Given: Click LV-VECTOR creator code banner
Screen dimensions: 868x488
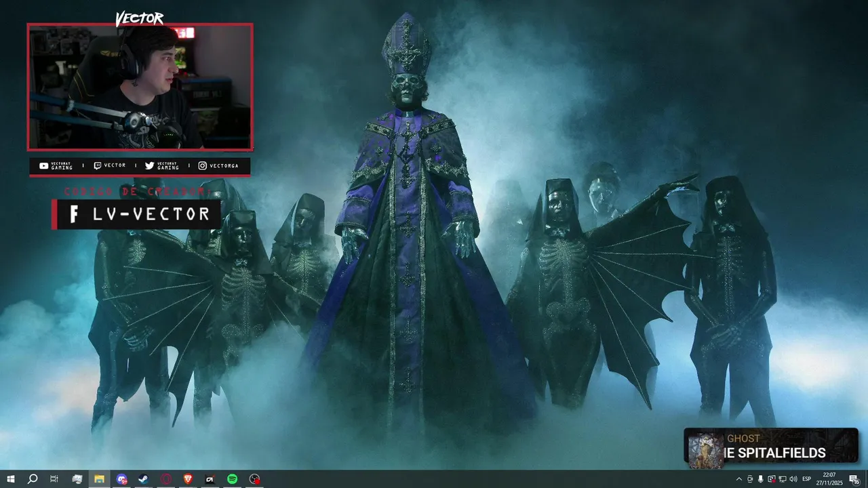Looking at the screenshot, I should [x=136, y=214].
